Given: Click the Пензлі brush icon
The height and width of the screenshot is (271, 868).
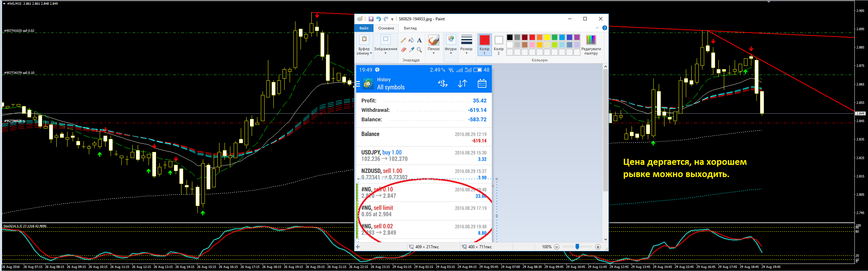Looking at the screenshot, I should click(433, 40).
